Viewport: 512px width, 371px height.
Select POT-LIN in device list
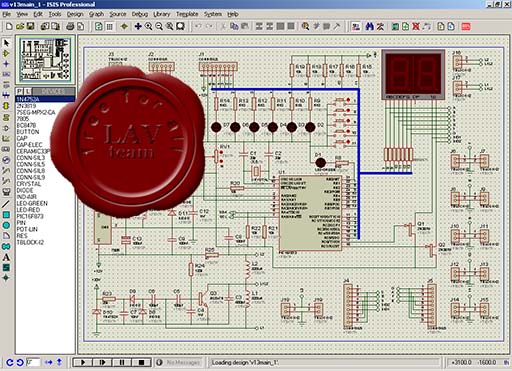tap(27, 229)
